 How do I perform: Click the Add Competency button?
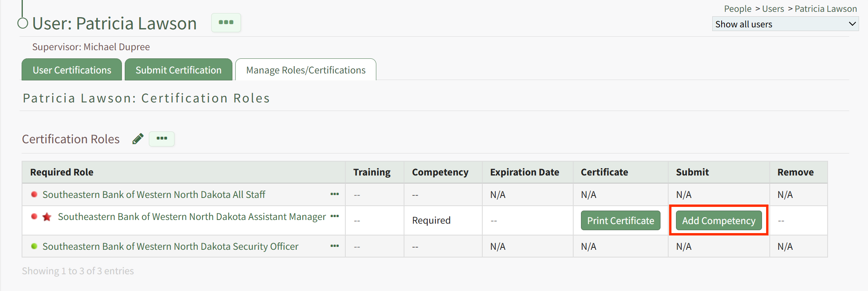tap(719, 220)
